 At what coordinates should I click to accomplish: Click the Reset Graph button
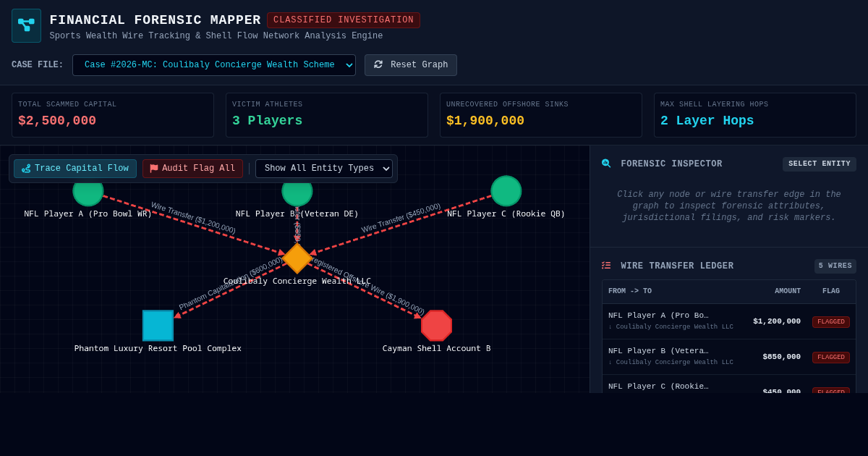pyautogui.click(x=411, y=65)
